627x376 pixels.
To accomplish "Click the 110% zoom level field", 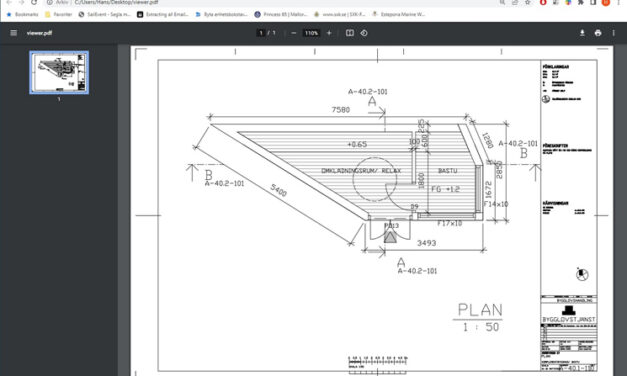I will 312,33.
